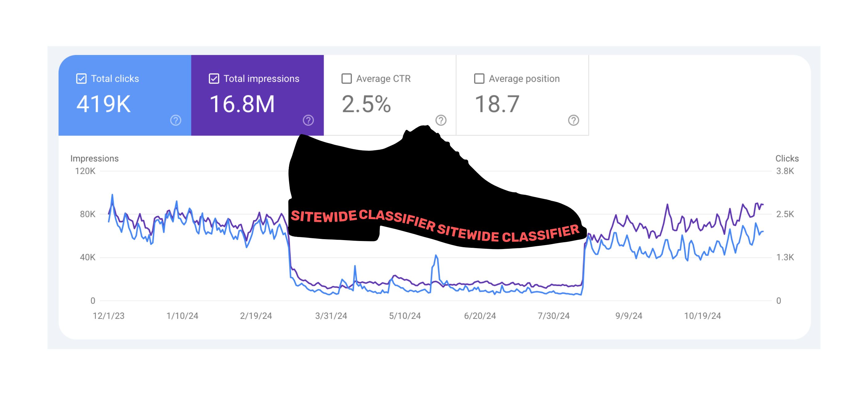This screenshot has width=868, height=395.
Task: Click the 12/1/23 date axis label
Action: point(108,316)
